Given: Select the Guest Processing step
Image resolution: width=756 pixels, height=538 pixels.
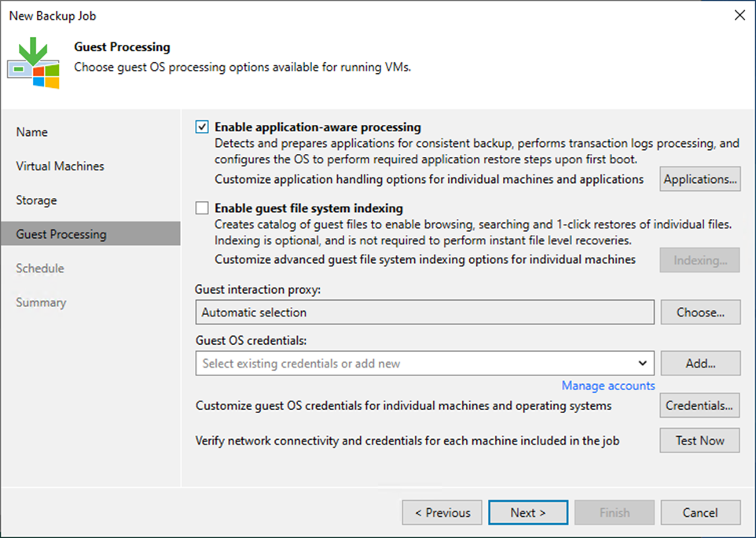Looking at the screenshot, I should point(61,234).
